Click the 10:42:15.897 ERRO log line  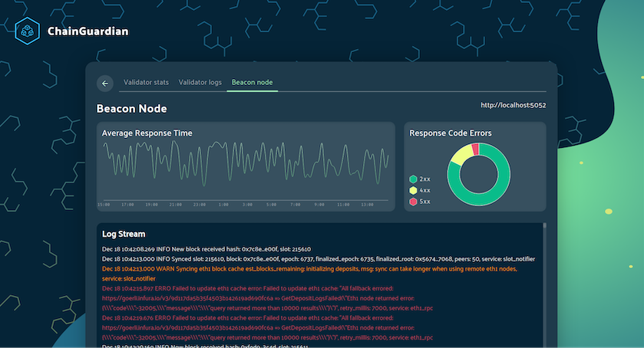(267, 298)
